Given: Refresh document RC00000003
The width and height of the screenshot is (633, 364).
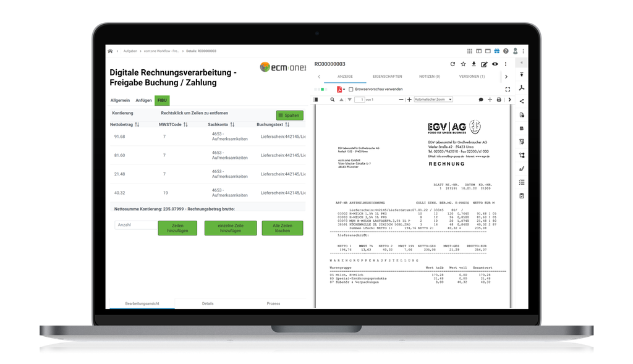Looking at the screenshot, I should (x=452, y=64).
